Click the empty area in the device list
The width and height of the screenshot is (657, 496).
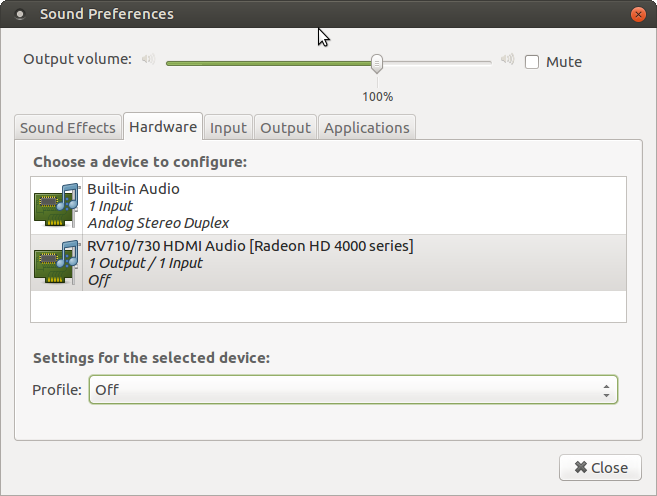click(328, 306)
